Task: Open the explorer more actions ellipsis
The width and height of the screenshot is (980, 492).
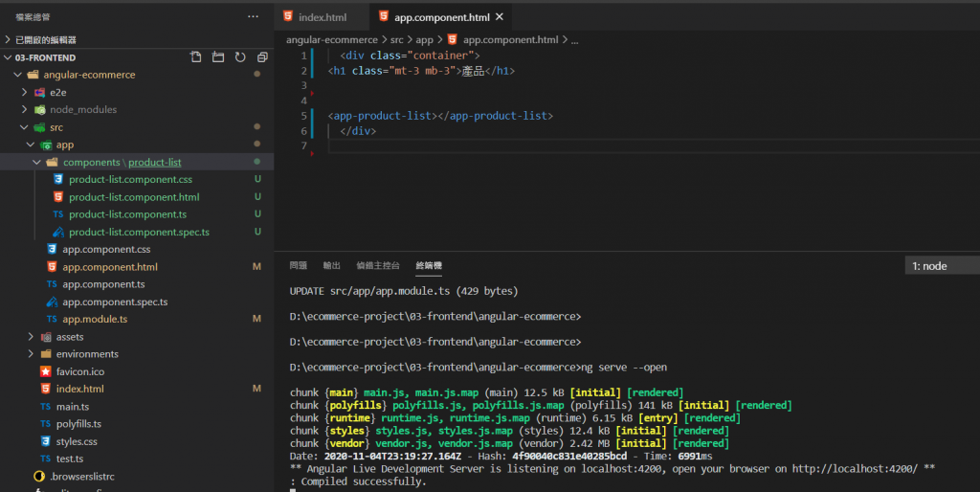Action: pyautogui.click(x=253, y=16)
